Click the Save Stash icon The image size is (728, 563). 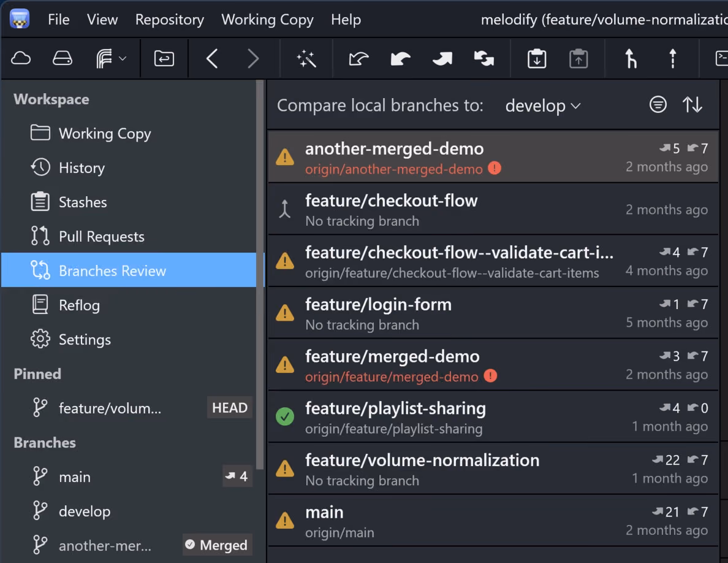pos(537,58)
